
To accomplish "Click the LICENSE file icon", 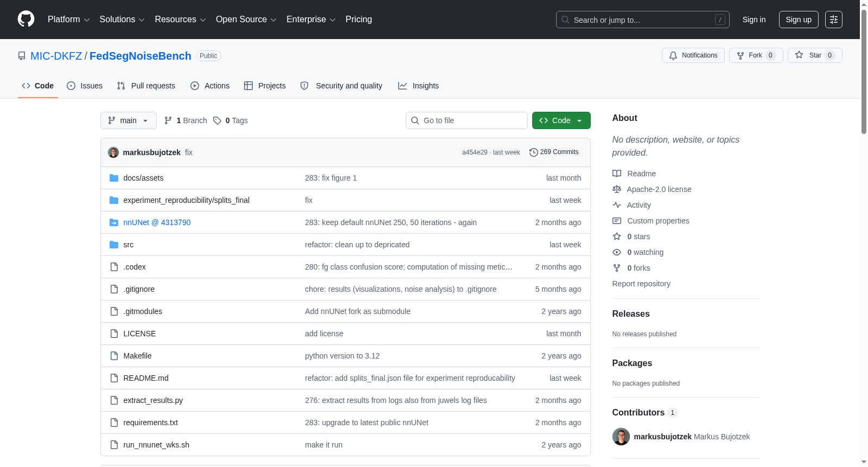I will click(114, 334).
